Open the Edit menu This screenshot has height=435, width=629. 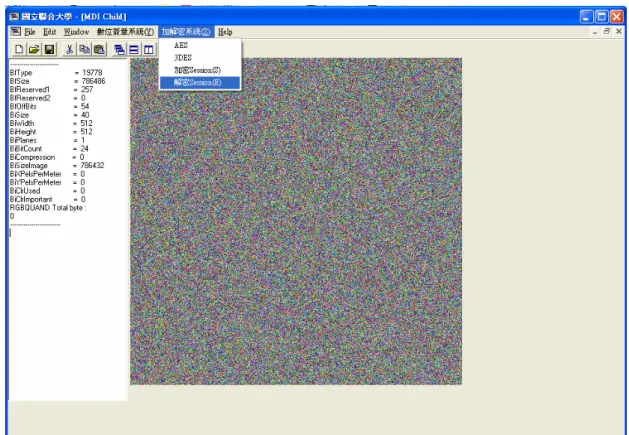point(50,32)
